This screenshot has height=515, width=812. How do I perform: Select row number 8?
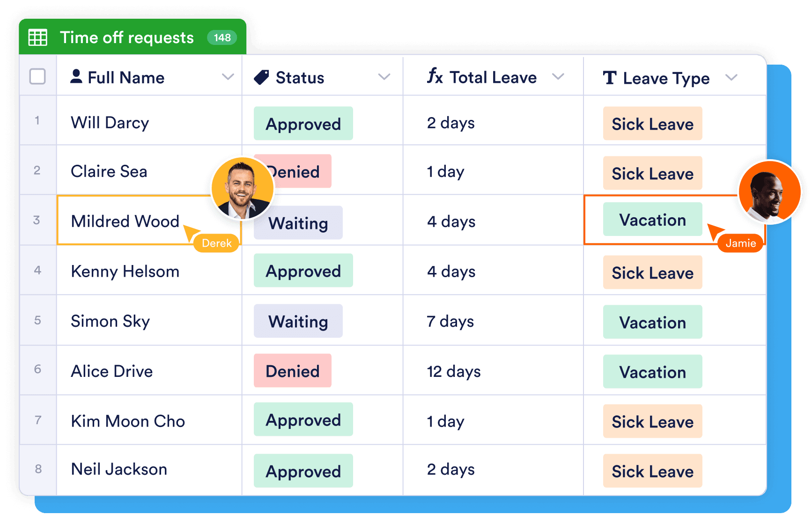[x=38, y=469]
